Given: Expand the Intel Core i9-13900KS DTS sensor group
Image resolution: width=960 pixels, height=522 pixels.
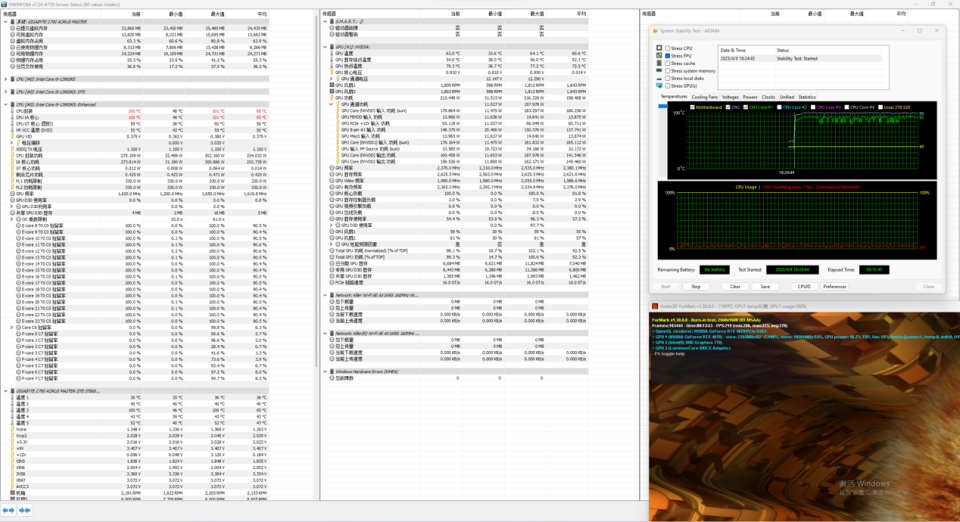Looking at the screenshot, I should [x=4, y=91].
